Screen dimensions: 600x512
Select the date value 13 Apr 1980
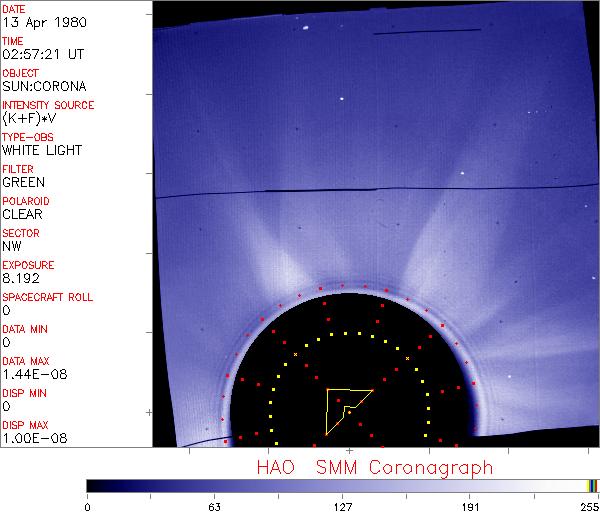pos(41,23)
